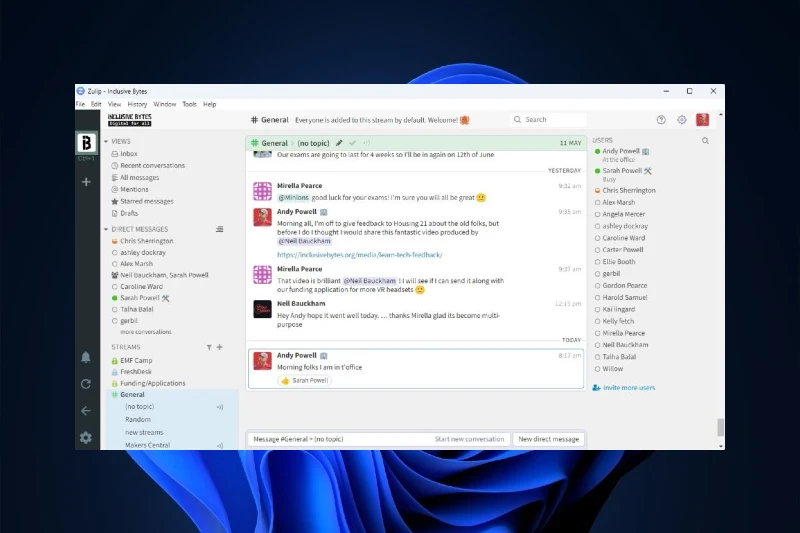Select the General stream in sidebar
Image resolution: width=800 pixels, height=533 pixels.
(x=132, y=395)
